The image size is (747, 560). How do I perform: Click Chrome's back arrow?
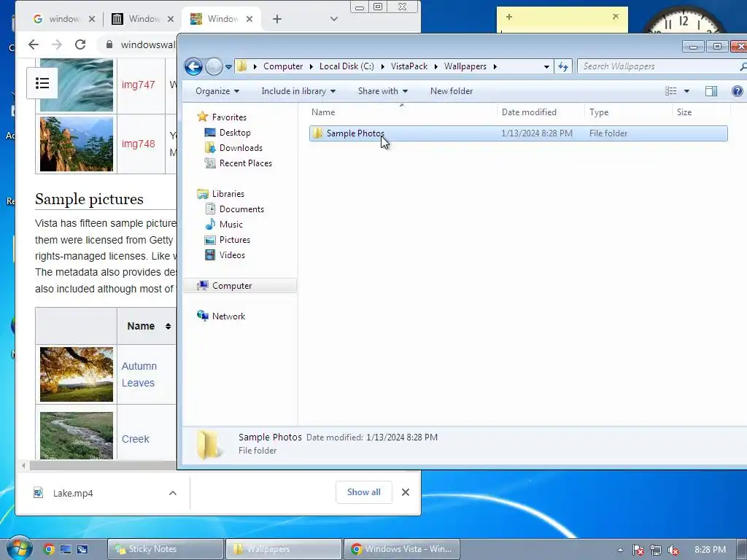(34, 44)
